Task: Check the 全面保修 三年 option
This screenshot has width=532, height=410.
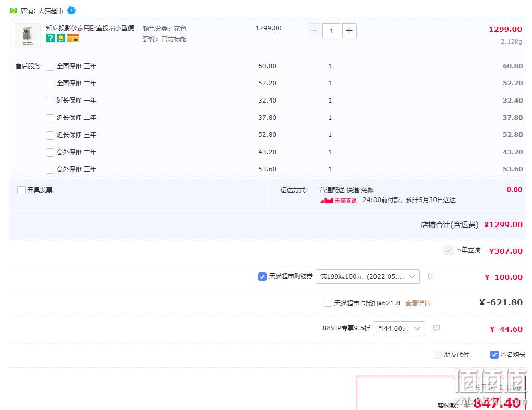Action: 50,66
